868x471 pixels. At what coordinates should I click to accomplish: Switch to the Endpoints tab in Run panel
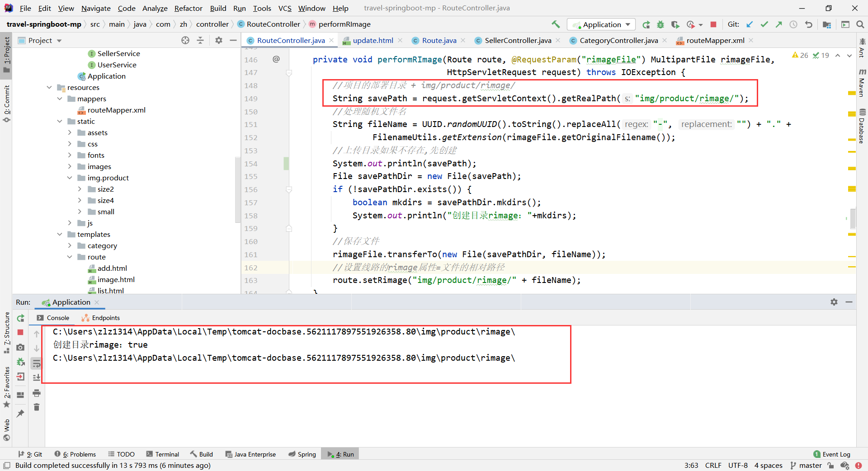tap(101, 318)
